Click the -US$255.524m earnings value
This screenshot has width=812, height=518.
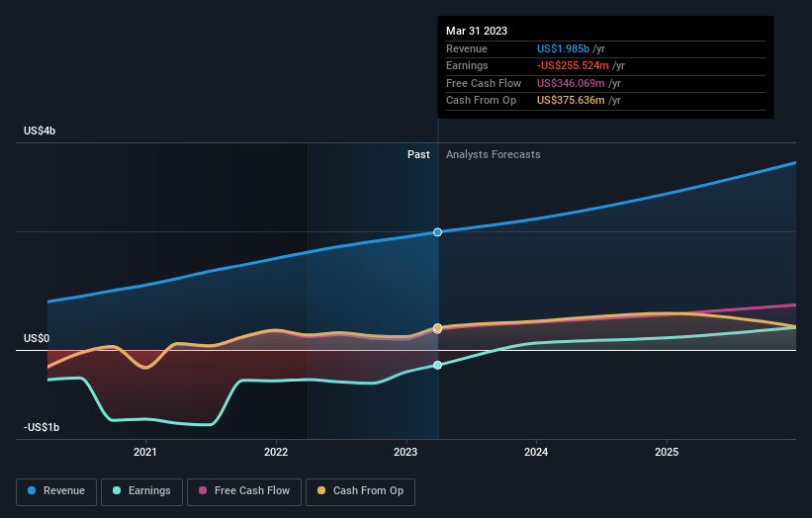(x=573, y=65)
